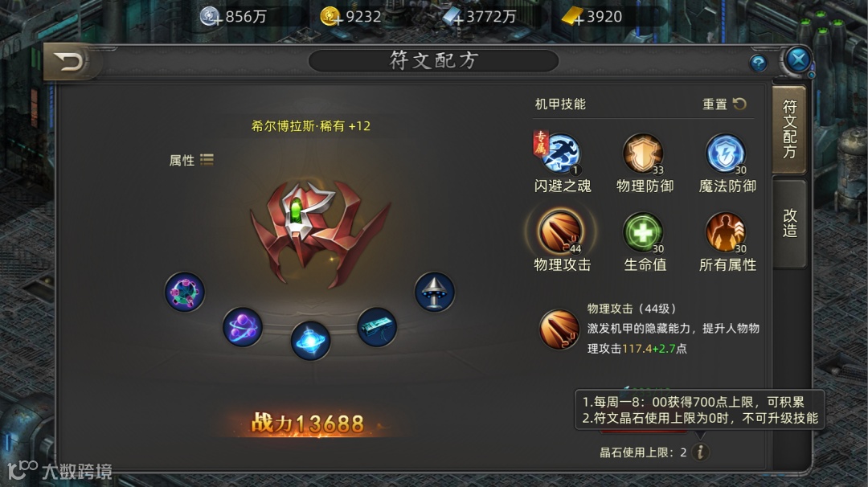Select the molecular ring rune slot
Viewport: 868px width, 487px height.
pyautogui.click(x=185, y=292)
